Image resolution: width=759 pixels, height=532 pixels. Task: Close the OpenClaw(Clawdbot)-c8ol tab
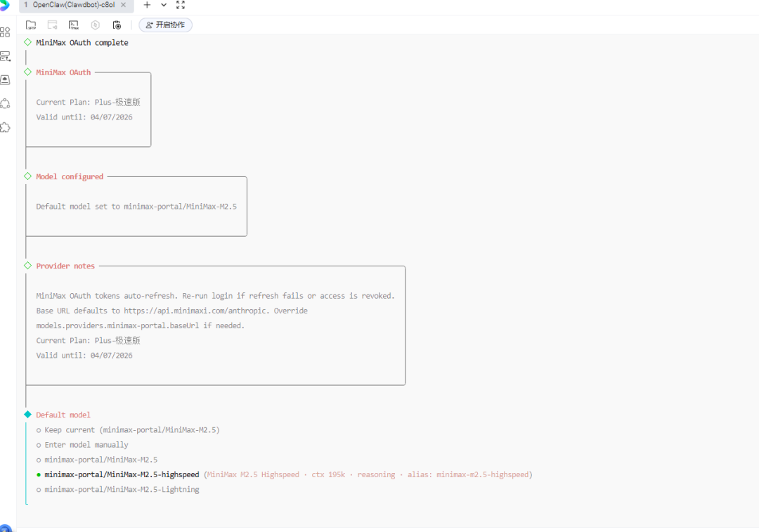(124, 5)
